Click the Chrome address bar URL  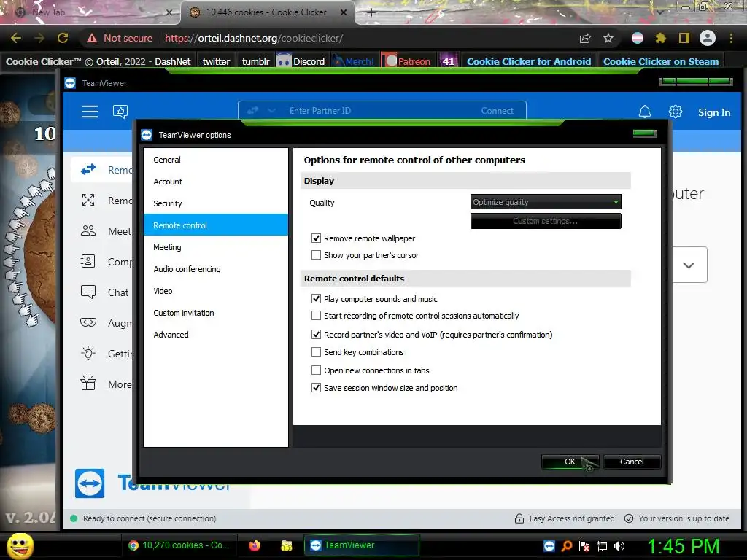254,38
